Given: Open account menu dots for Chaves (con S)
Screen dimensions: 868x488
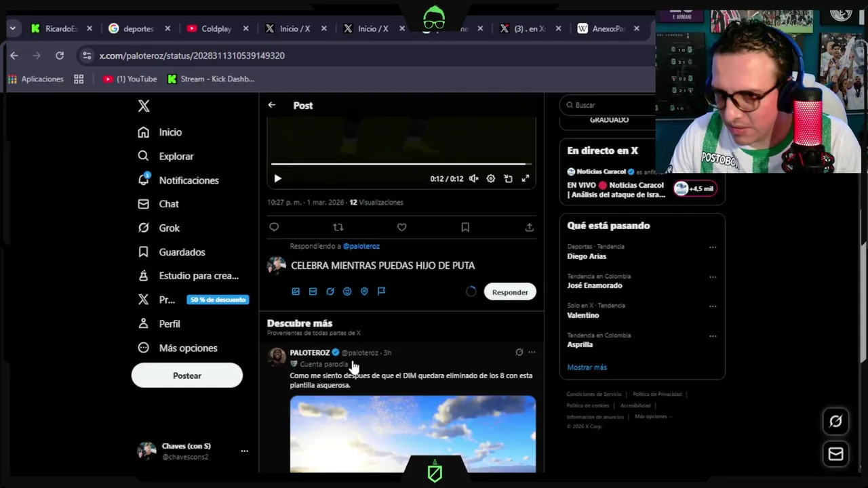Looking at the screenshot, I should pyautogui.click(x=244, y=451).
